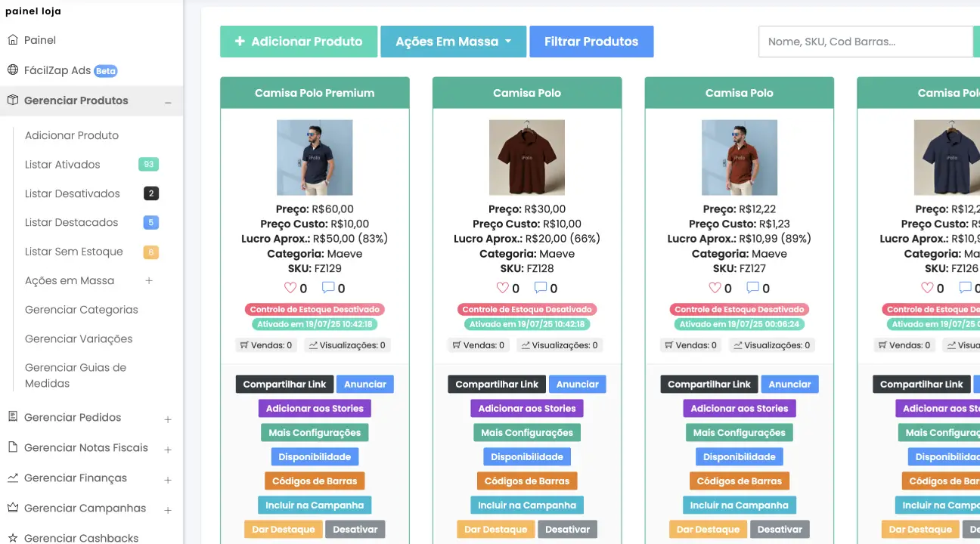Click Desativar on FZ127 product card

[780, 529]
